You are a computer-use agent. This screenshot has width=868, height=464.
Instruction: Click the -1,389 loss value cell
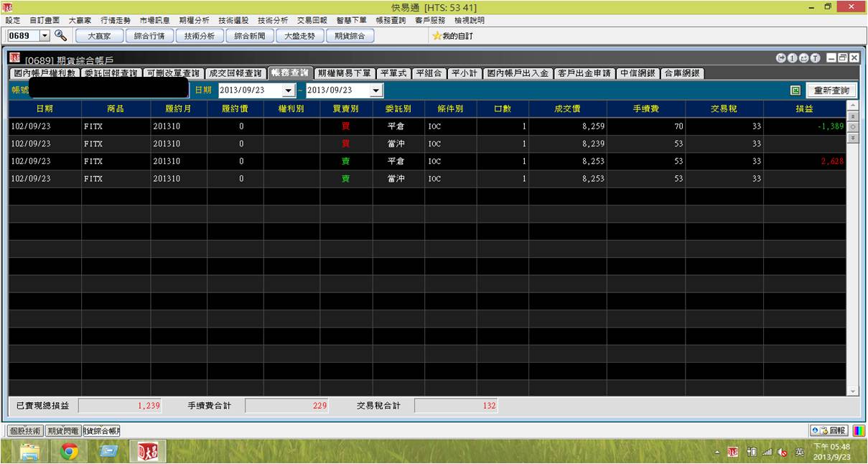coord(804,126)
